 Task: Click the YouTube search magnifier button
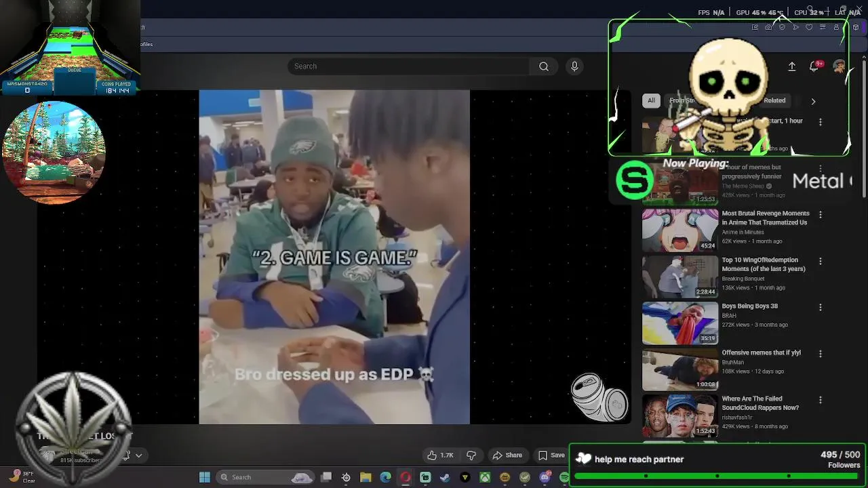(544, 66)
